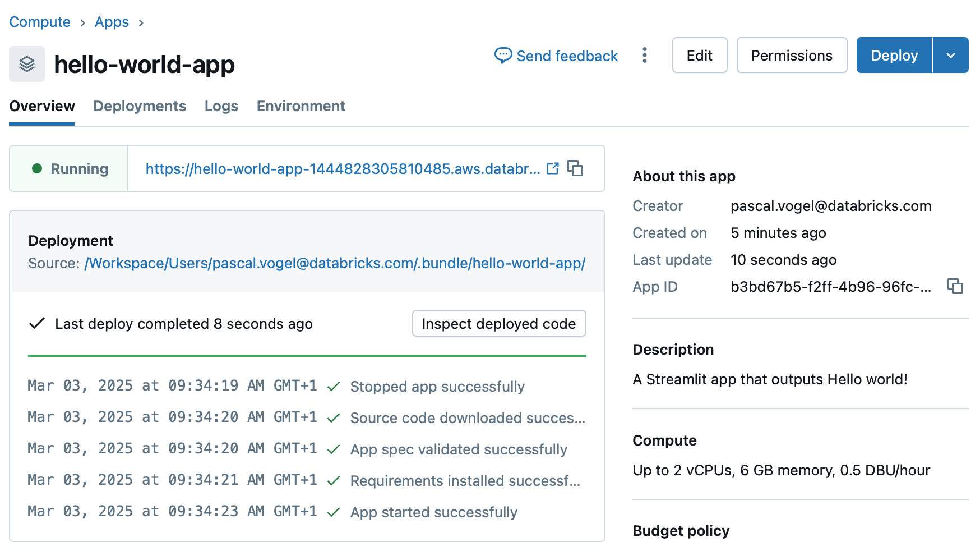Open the hello-world-app URL link
The height and width of the screenshot is (551, 980).
343,168
